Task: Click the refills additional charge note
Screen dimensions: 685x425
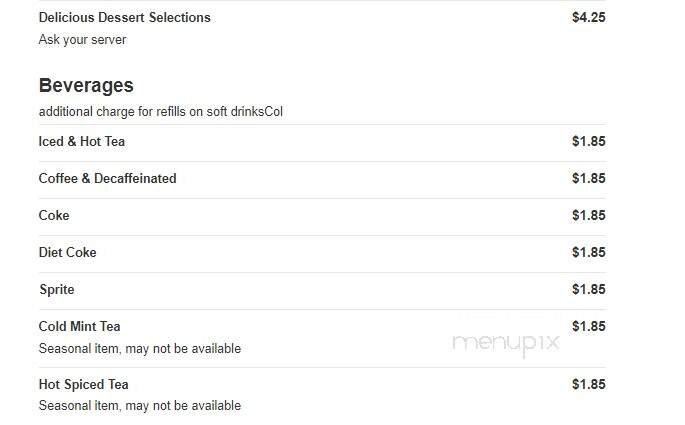Action: 160,111
